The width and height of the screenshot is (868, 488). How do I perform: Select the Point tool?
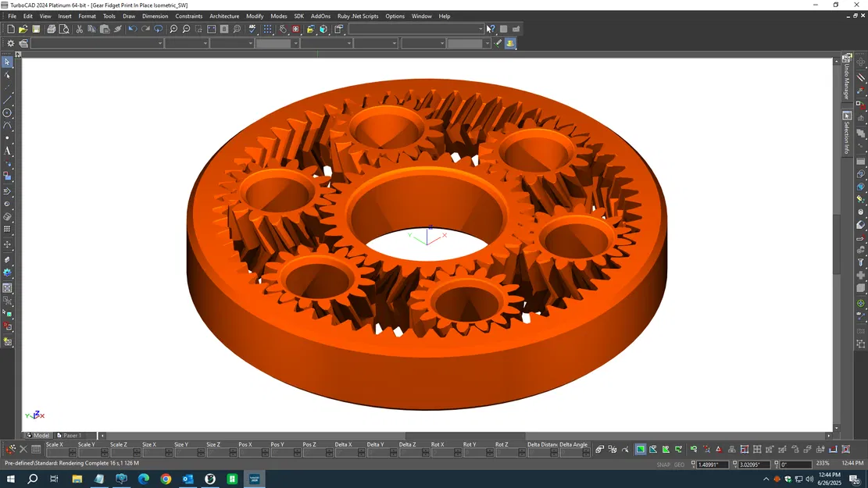click(7, 137)
